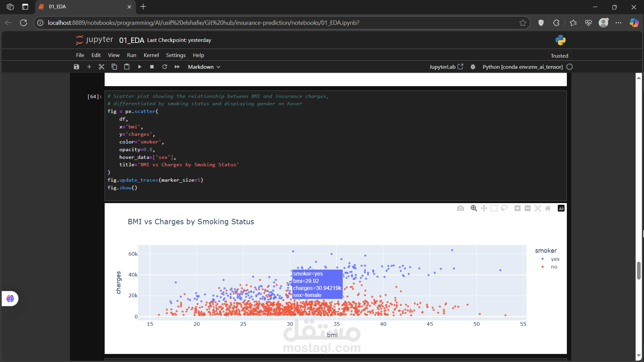The width and height of the screenshot is (644, 362).
Task: Cut selected cell using the scissors icon
Action: tap(102, 67)
